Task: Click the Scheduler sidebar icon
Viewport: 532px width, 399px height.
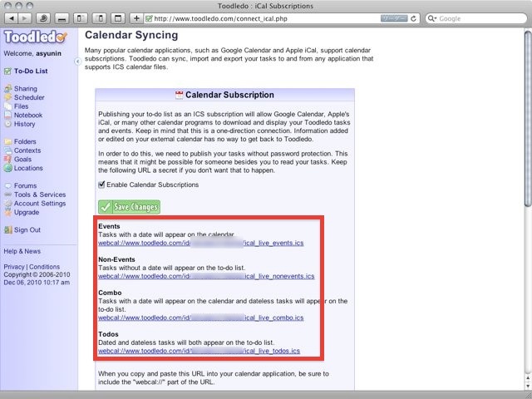Action: pos(7,98)
